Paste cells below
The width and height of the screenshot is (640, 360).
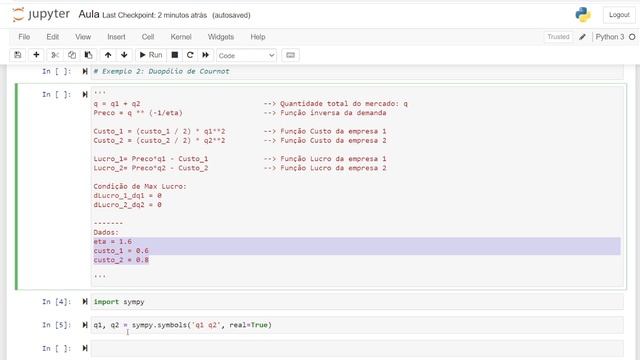coord(88,55)
